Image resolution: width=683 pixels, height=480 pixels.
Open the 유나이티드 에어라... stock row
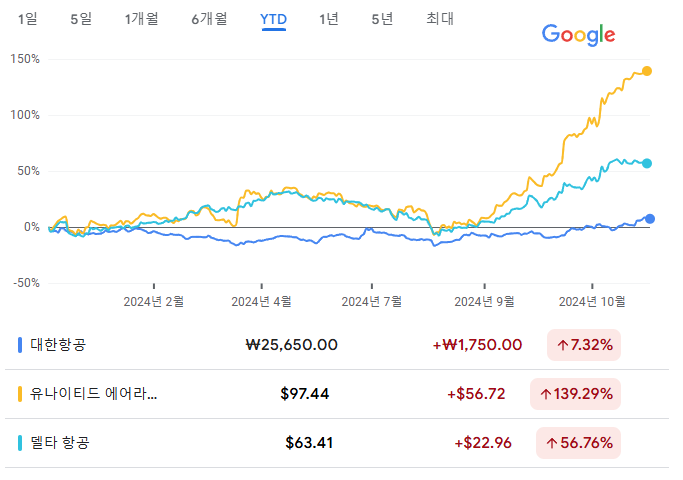[337, 394]
